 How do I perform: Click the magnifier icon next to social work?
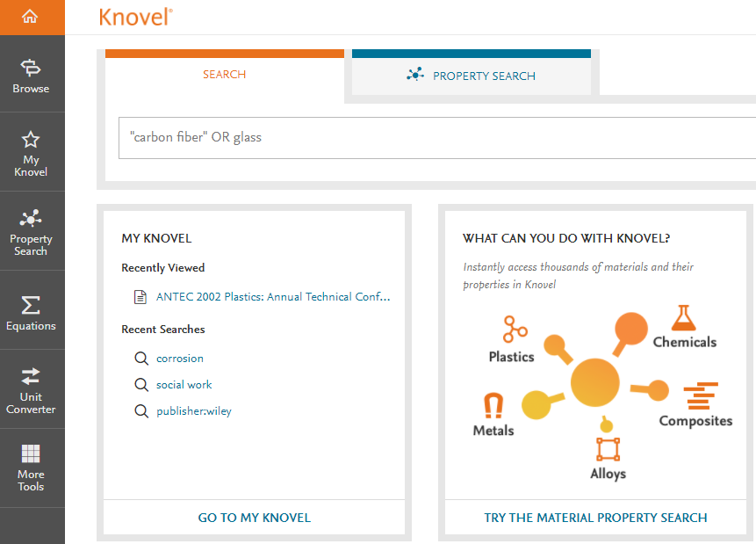(x=141, y=385)
